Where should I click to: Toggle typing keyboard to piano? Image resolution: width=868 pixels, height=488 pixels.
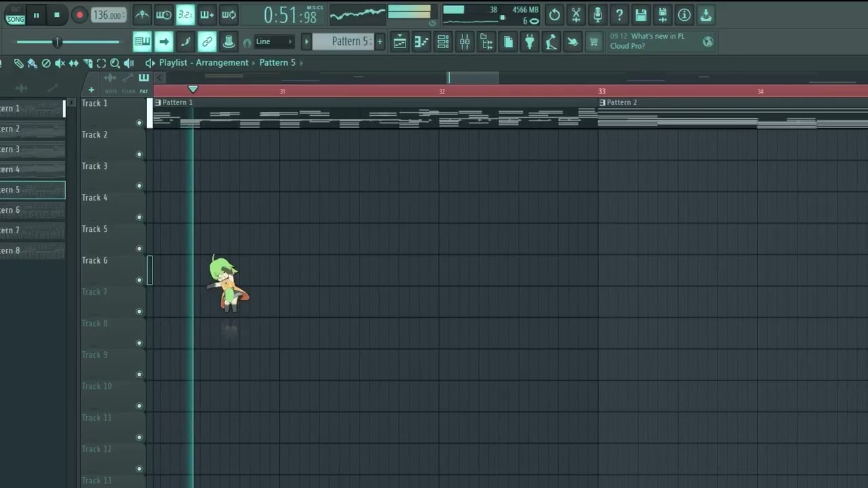click(142, 42)
